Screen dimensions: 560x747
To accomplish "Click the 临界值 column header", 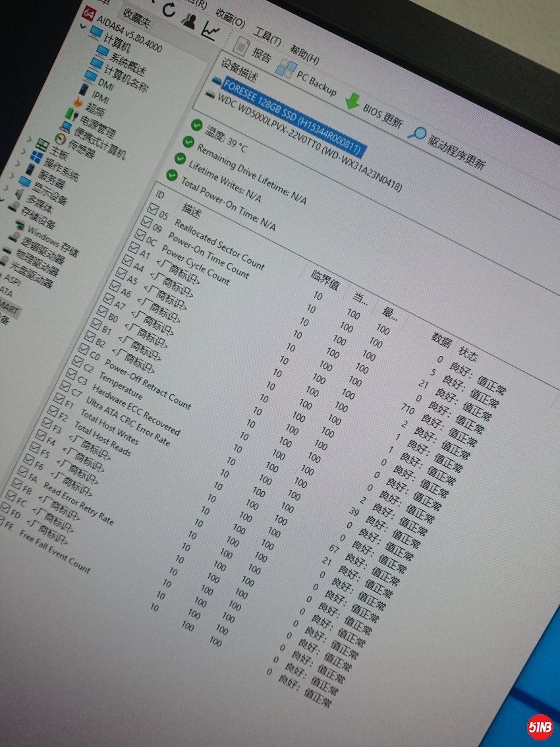I will (x=325, y=280).
